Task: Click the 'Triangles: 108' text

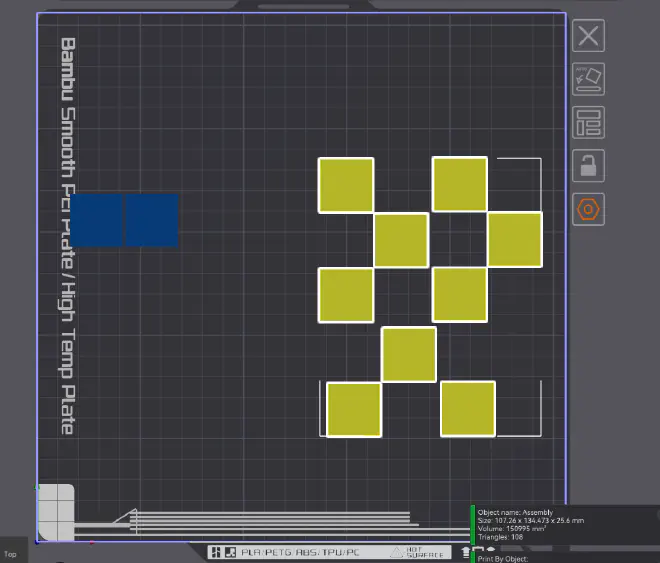Action: [500, 537]
